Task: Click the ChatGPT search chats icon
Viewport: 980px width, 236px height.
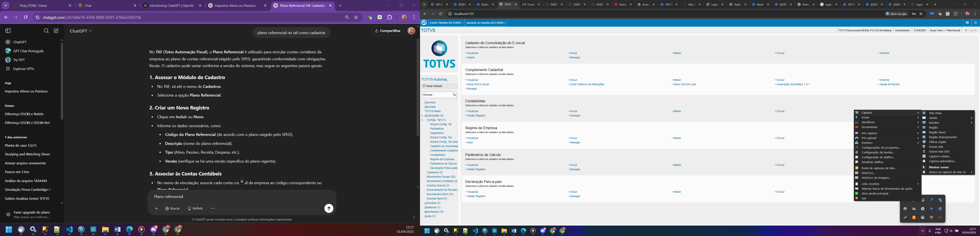Action: pyautogui.click(x=46, y=31)
